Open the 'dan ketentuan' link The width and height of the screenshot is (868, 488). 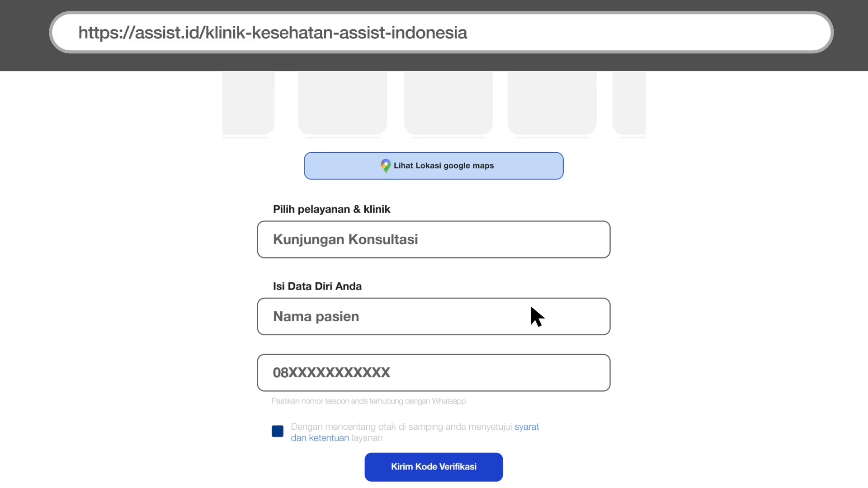[320, 438]
